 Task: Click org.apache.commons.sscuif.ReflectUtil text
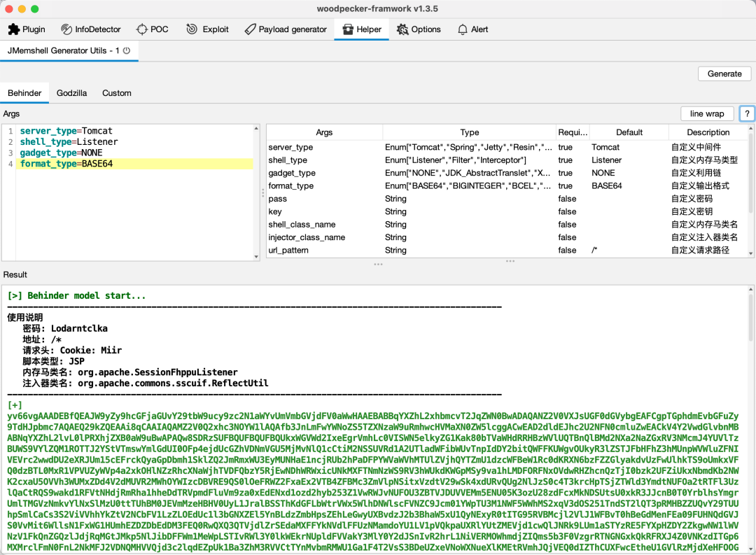pos(173,384)
